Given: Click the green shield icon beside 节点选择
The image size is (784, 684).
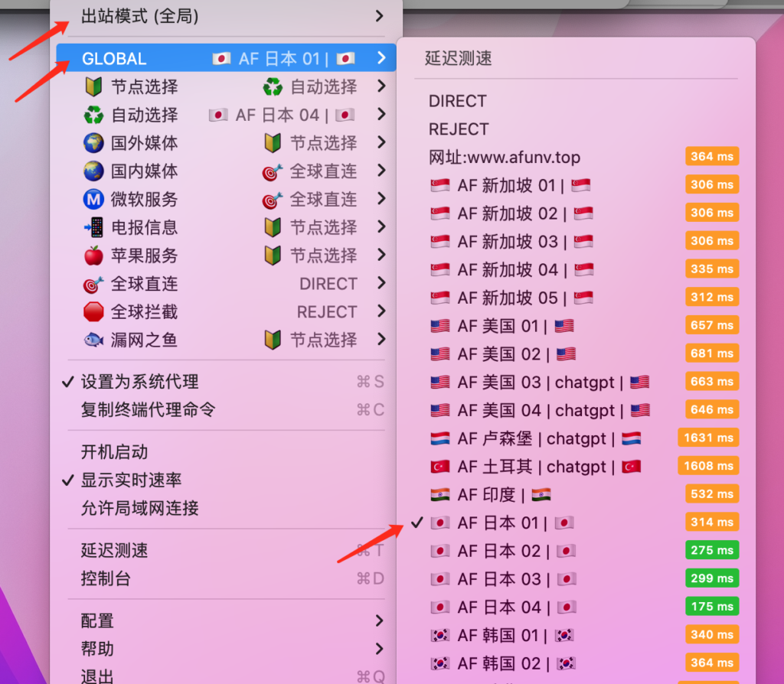Looking at the screenshot, I should (x=93, y=87).
